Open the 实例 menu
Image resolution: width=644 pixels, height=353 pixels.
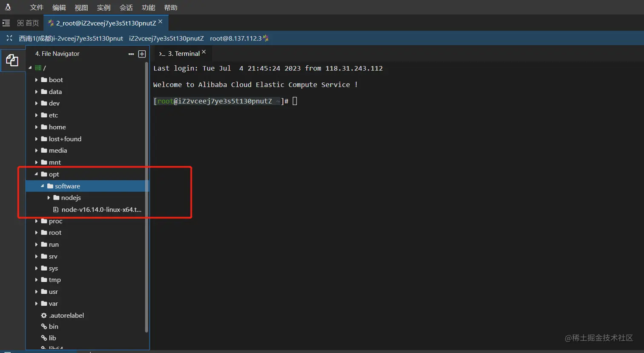[x=103, y=8]
